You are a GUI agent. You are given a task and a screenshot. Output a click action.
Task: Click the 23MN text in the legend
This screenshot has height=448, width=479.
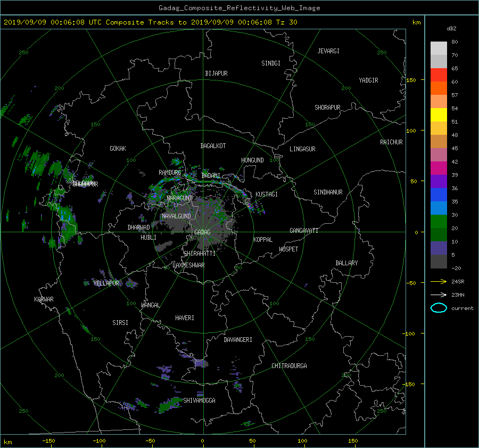[x=458, y=295]
